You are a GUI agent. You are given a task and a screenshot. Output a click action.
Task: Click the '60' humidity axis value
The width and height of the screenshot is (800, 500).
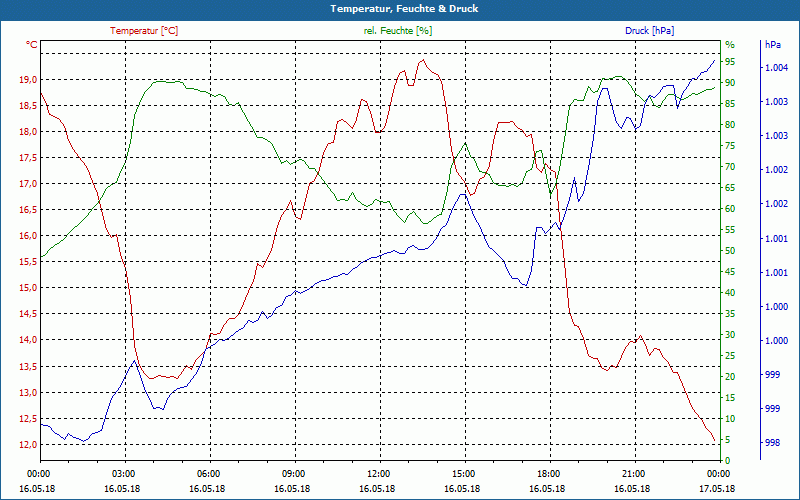730,209
